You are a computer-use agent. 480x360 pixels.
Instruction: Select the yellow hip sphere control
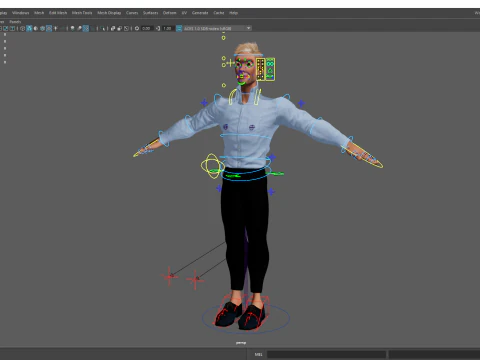(212, 166)
